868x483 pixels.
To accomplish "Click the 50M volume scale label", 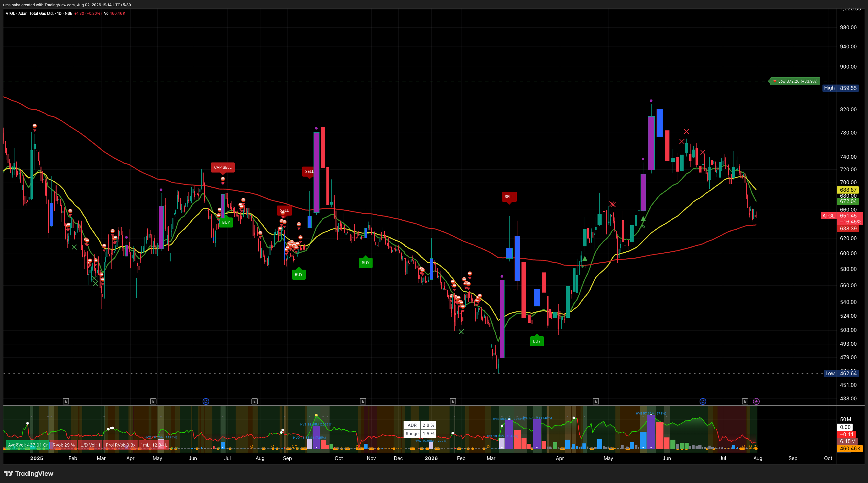I will coord(846,419).
